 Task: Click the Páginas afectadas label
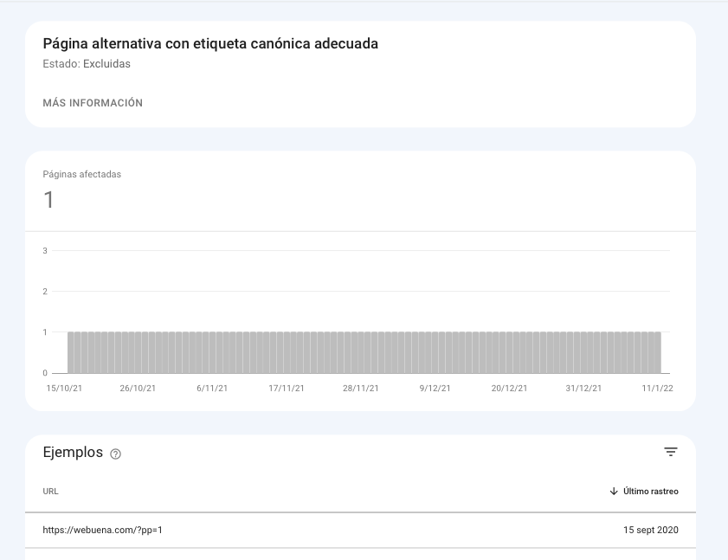tap(81, 175)
